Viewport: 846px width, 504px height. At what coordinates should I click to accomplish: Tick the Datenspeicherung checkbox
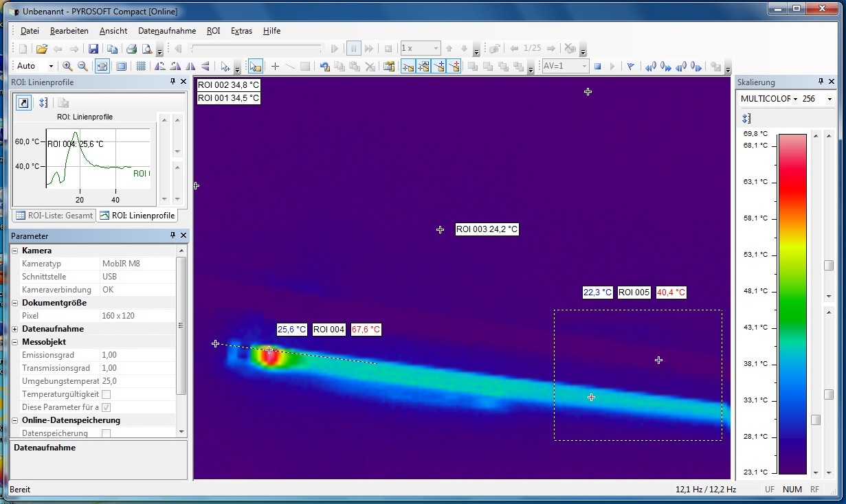click(106, 433)
